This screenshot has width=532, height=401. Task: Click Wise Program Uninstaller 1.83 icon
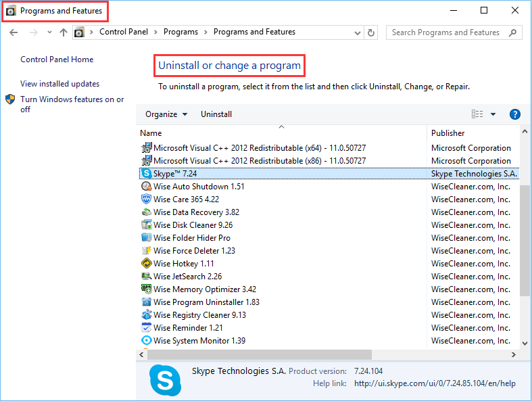click(x=146, y=302)
